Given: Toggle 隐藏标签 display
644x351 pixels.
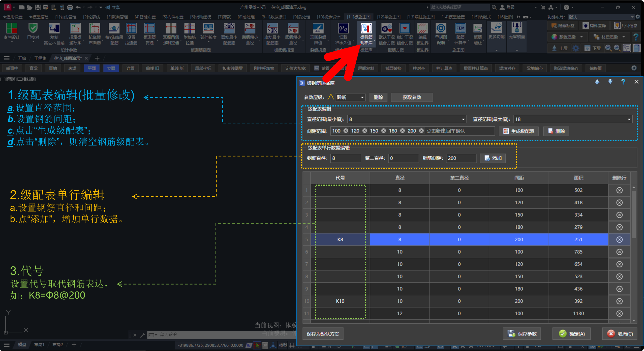Looking at the screenshot, I should pyautogui.click(x=563, y=25).
